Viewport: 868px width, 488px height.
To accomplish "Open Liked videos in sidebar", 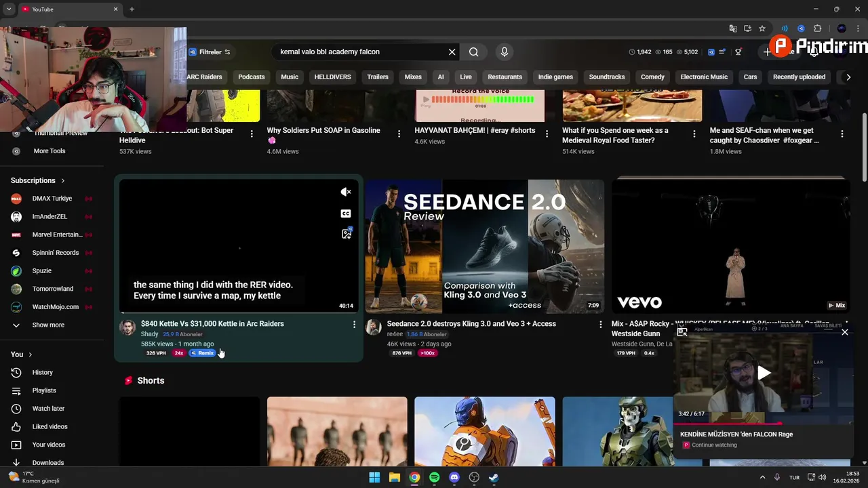I will (50, 426).
